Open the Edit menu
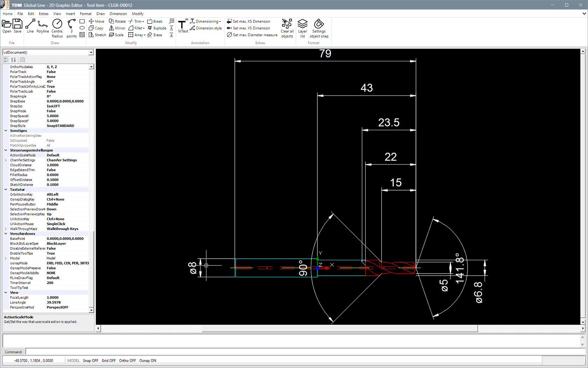This screenshot has height=368, width=588. pos(31,14)
